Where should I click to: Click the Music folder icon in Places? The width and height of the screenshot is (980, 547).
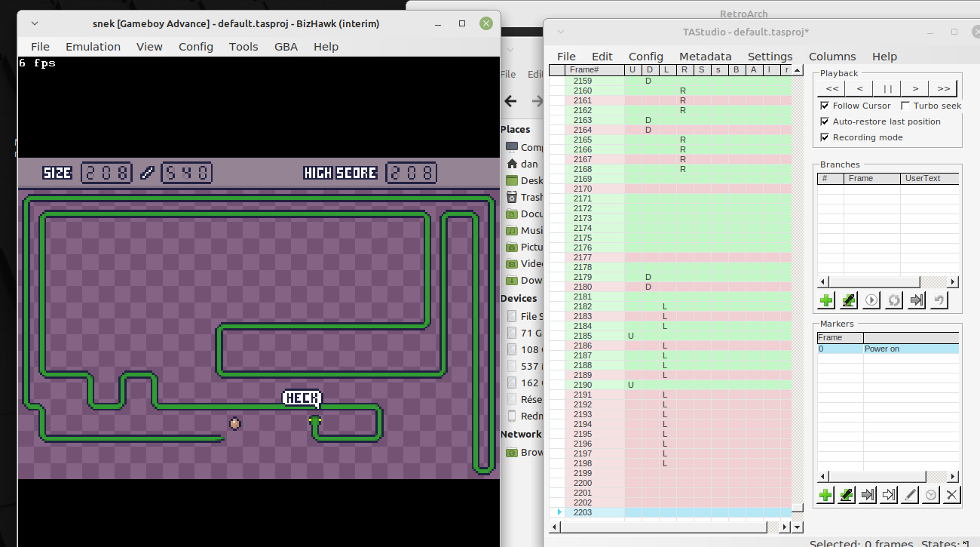click(x=512, y=230)
